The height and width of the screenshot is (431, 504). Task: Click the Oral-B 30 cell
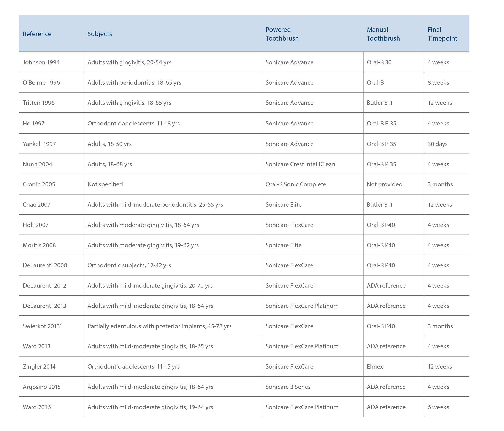click(379, 62)
